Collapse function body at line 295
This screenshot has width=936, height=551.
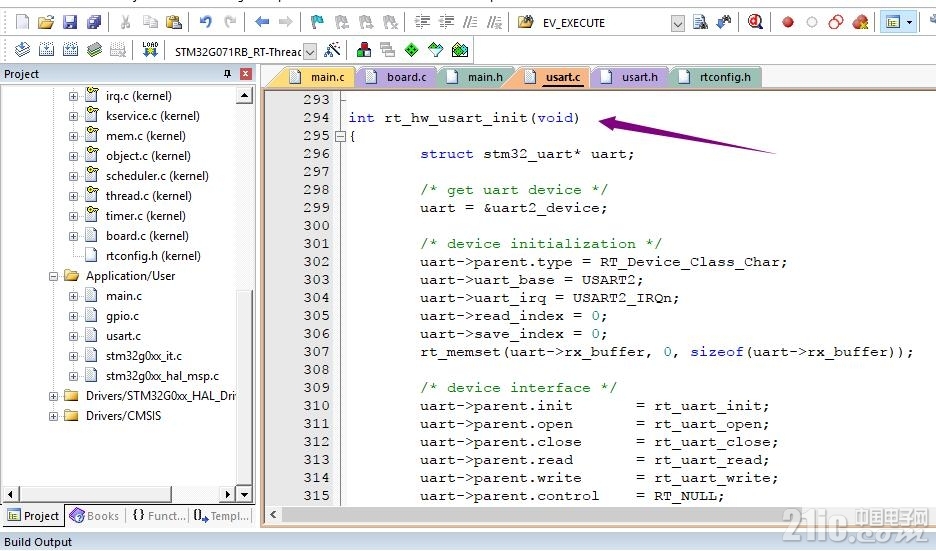[x=340, y=136]
